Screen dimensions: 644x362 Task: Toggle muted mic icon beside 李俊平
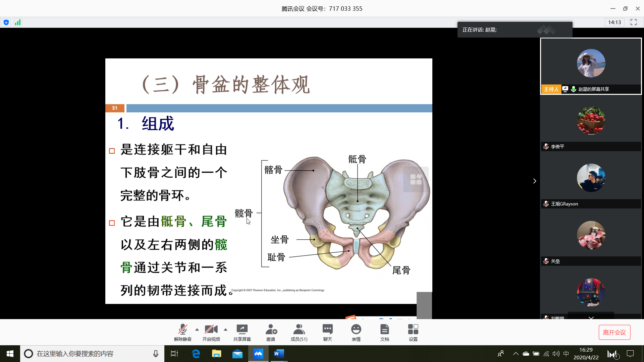tap(546, 146)
